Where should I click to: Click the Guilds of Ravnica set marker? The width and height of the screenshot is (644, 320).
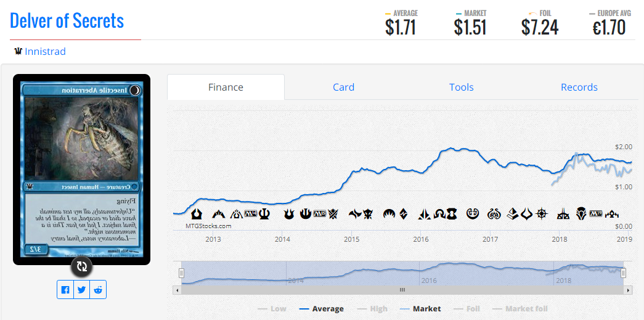click(612, 214)
